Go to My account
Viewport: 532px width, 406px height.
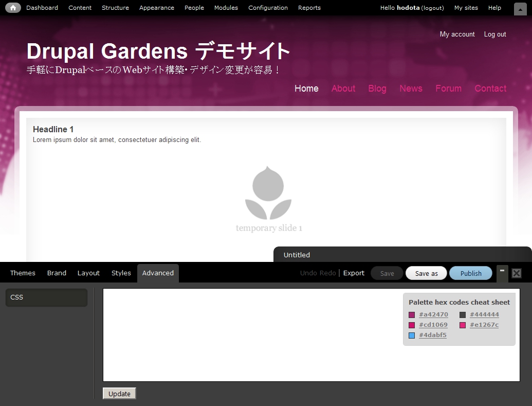(x=457, y=34)
